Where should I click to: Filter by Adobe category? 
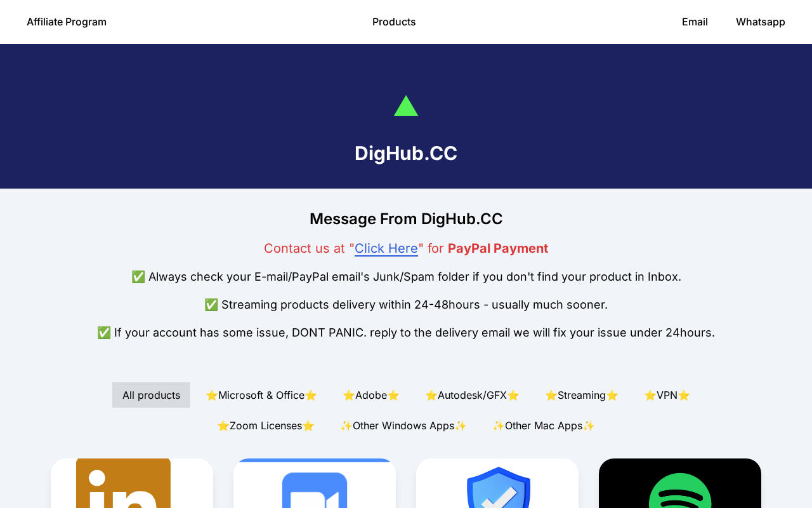[371, 395]
